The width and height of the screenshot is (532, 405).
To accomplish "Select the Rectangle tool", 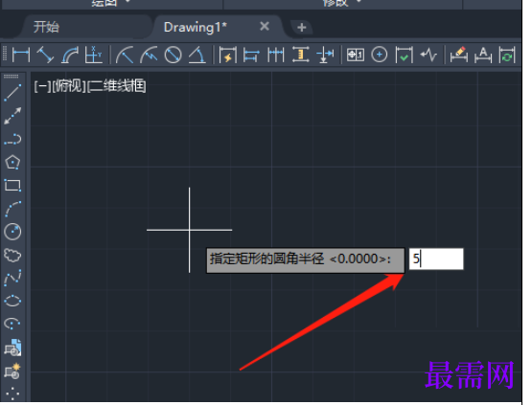I will tap(12, 185).
